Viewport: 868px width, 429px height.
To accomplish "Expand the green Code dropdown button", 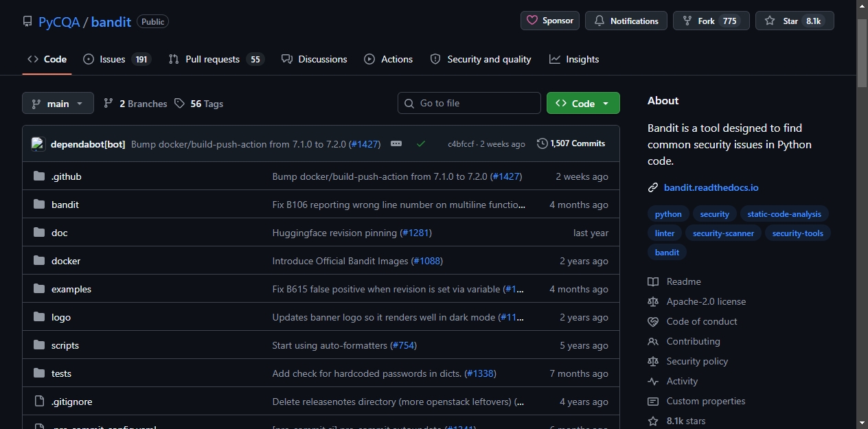I will pyautogui.click(x=583, y=103).
